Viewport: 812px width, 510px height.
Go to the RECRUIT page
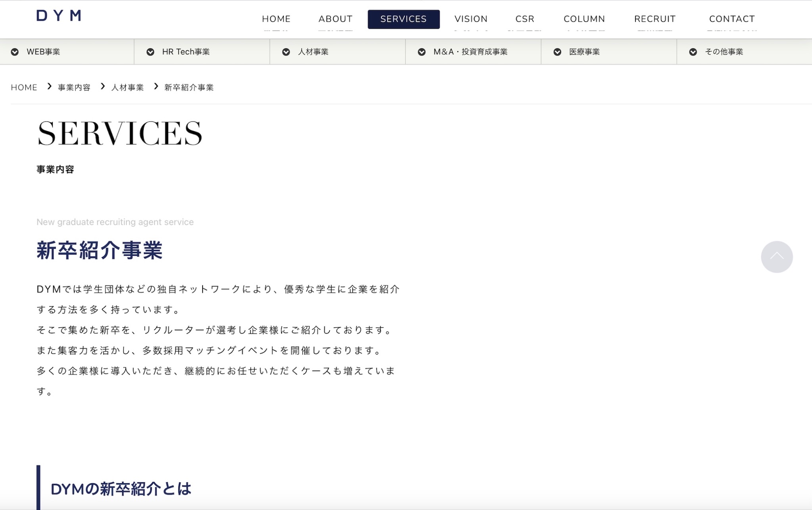[x=655, y=19]
